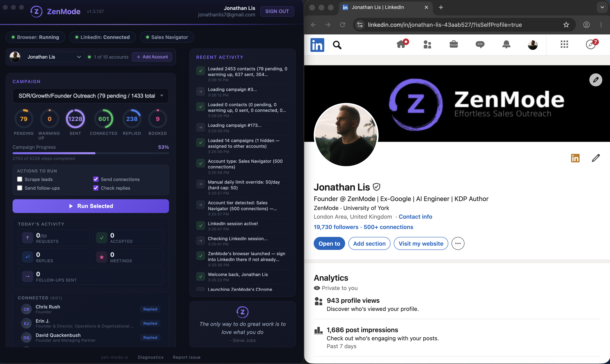Click the Browser: Running status pill
The image size is (610, 364).
click(35, 37)
